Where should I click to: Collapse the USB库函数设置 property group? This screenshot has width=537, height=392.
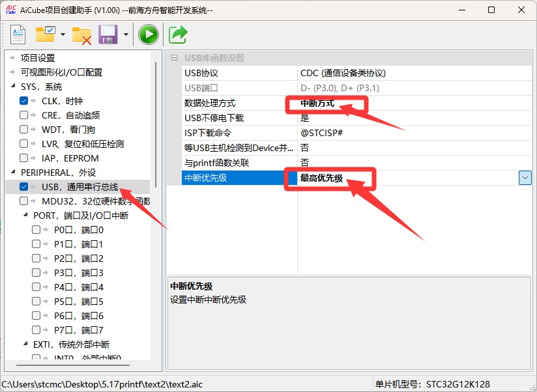pos(174,58)
